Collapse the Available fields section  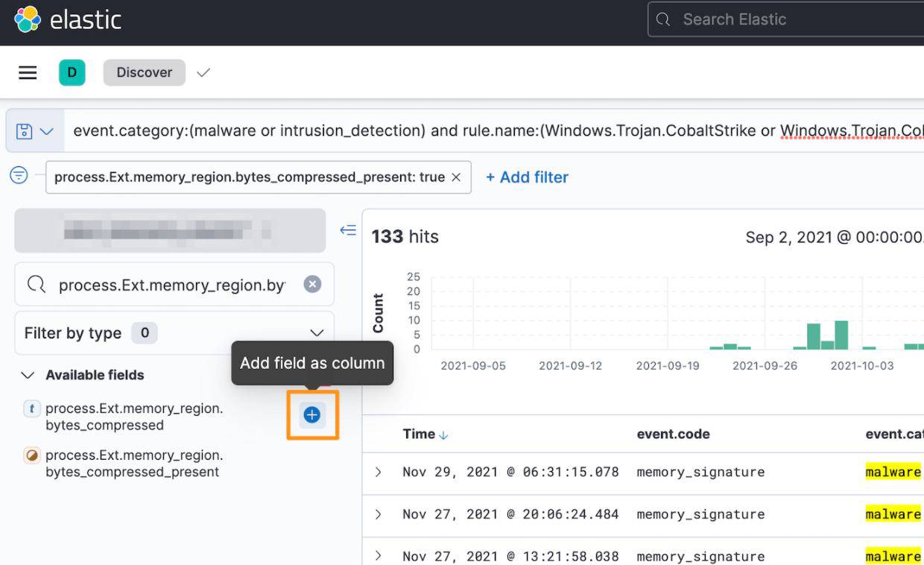pyautogui.click(x=28, y=375)
